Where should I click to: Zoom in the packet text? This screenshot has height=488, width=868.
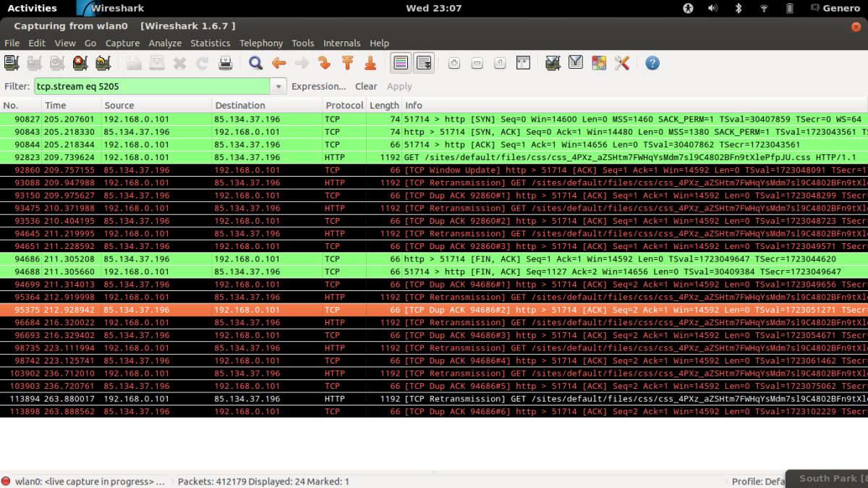(x=454, y=63)
